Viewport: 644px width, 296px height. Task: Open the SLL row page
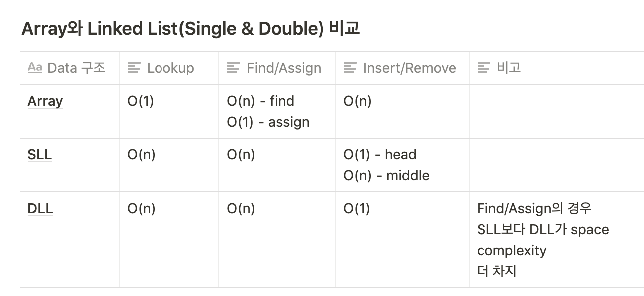point(40,155)
